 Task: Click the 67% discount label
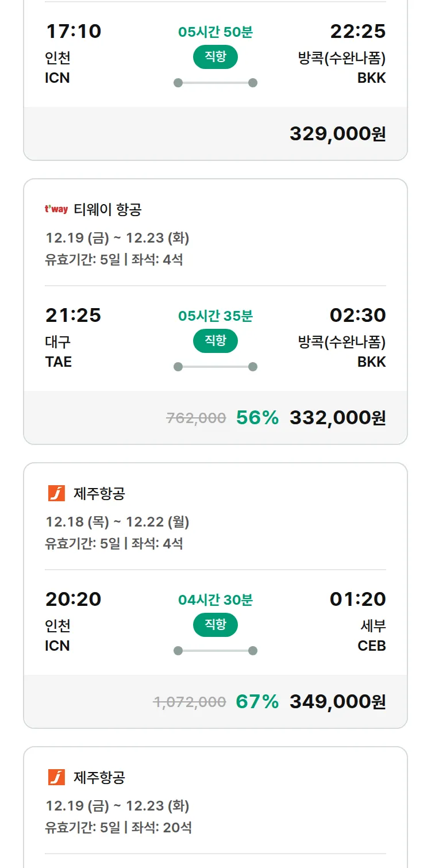pyautogui.click(x=257, y=702)
